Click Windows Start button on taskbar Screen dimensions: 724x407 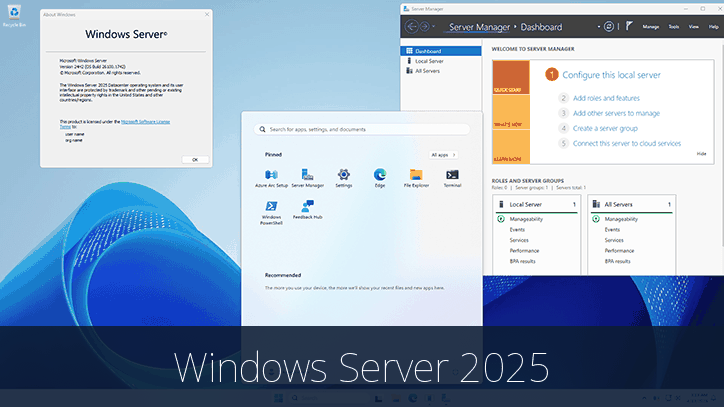278,398
